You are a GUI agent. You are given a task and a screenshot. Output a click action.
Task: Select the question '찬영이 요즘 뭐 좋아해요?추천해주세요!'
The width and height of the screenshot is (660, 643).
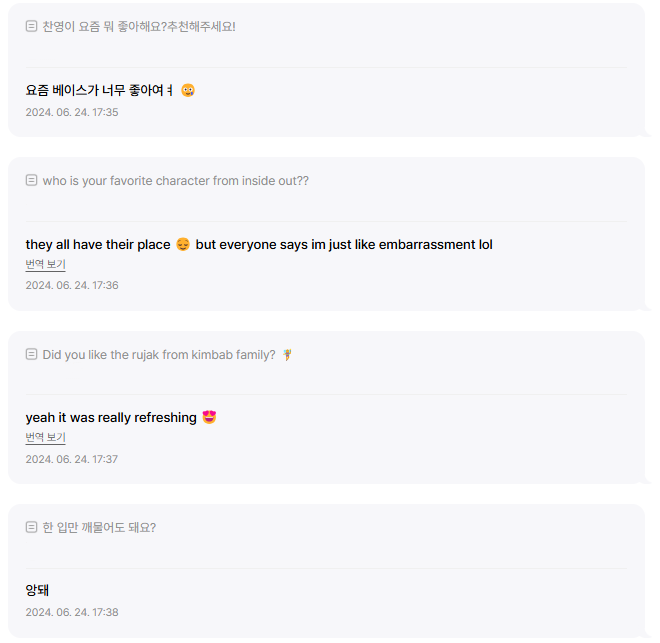(x=139, y=26)
